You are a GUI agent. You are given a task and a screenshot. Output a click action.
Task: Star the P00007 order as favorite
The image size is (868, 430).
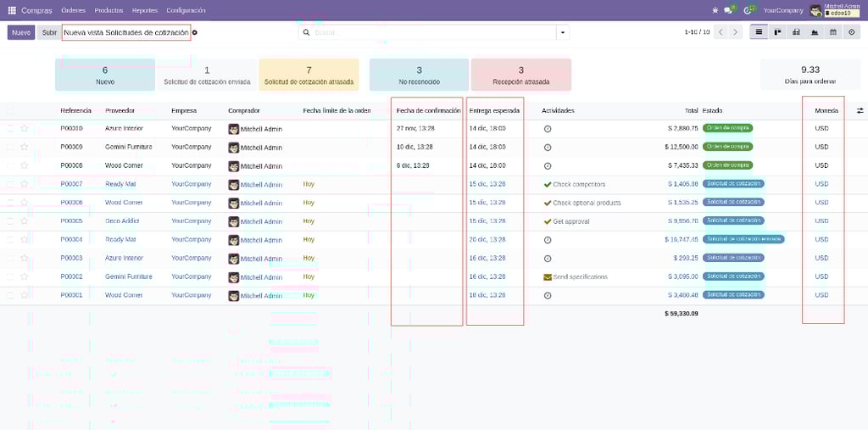25,184
